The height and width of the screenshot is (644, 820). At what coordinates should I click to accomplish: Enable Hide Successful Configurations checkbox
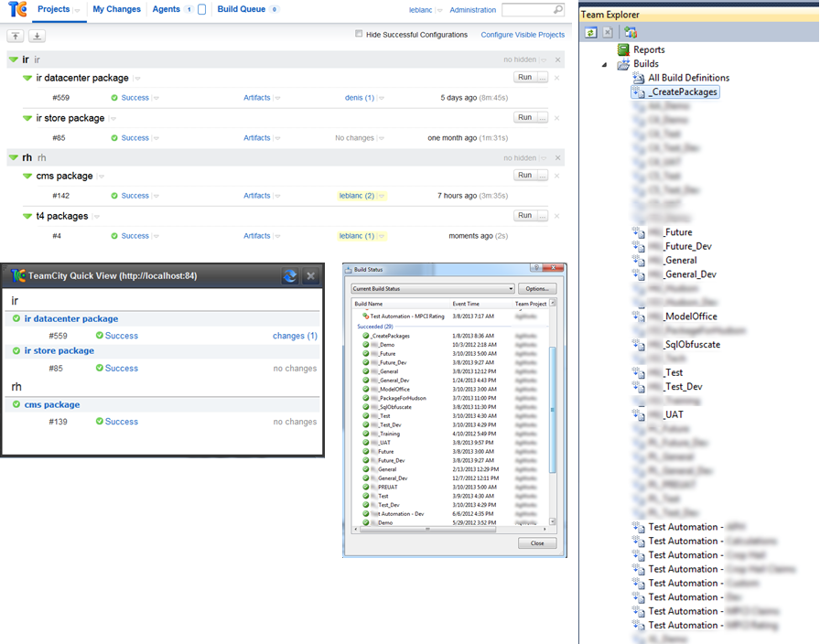[359, 34]
